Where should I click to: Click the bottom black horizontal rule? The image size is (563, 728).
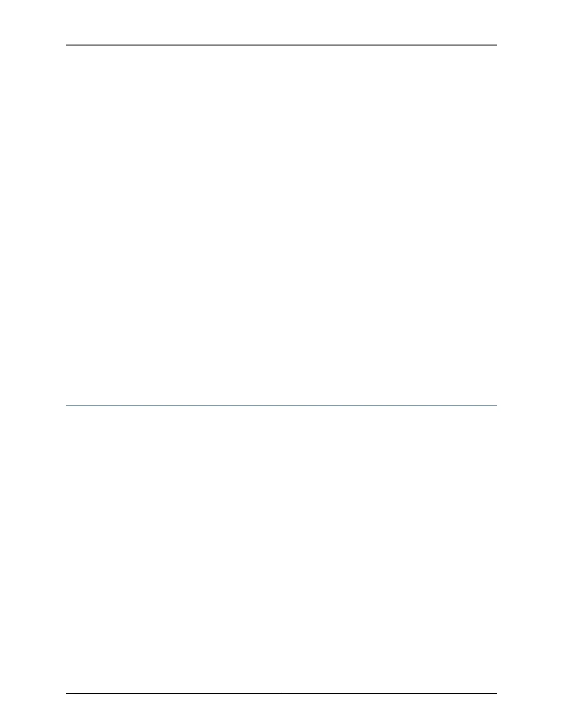tap(281, 694)
